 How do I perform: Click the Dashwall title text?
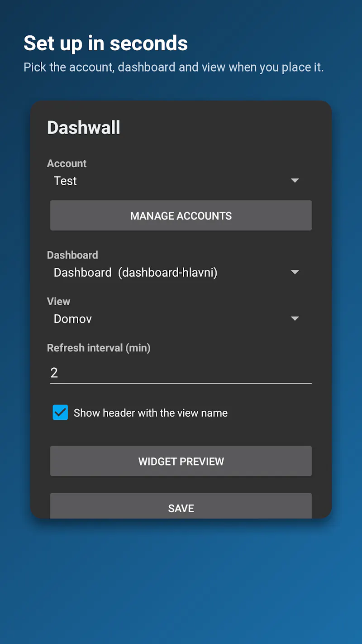(84, 128)
